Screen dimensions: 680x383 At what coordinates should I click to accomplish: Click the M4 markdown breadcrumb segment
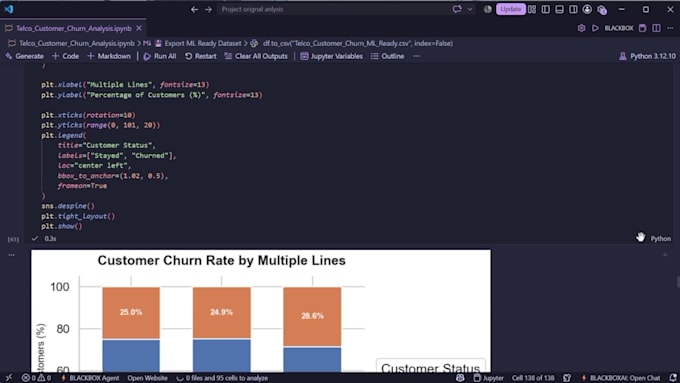[x=147, y=43]
